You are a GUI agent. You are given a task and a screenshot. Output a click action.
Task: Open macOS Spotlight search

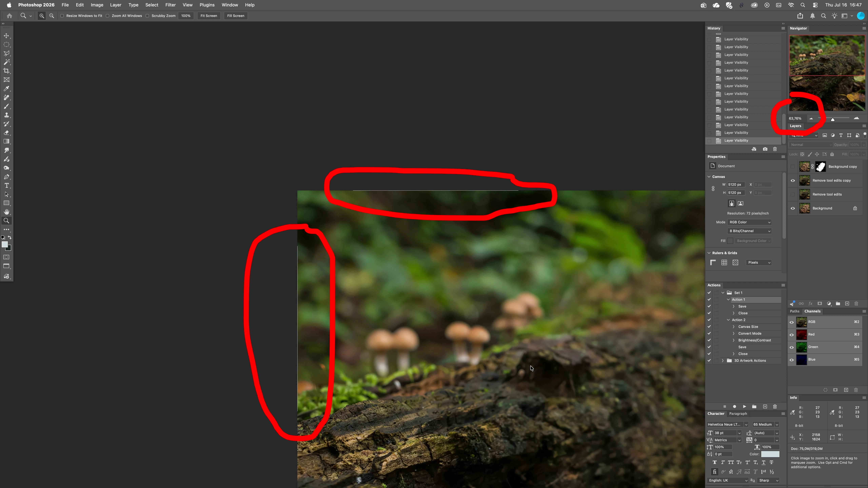tap(803, 5)
